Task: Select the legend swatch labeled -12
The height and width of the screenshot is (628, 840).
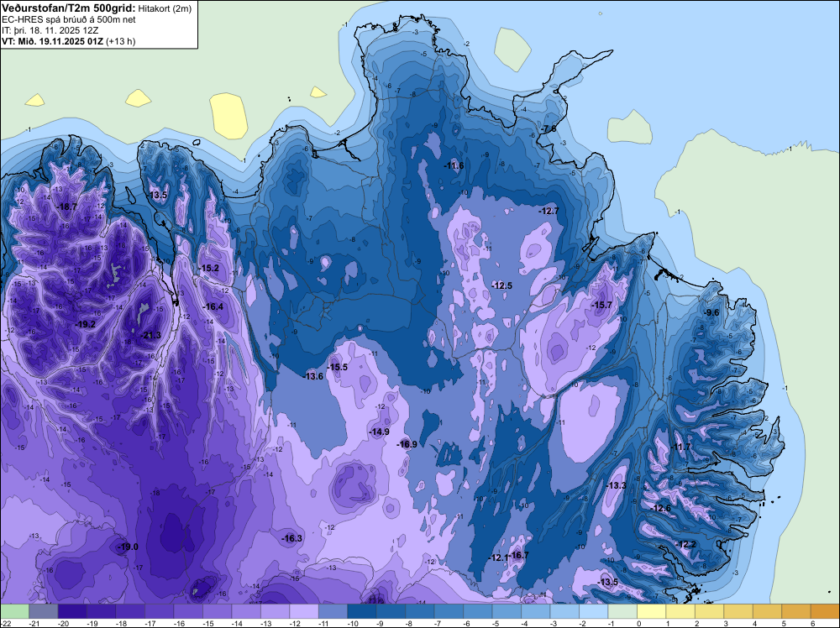Action: pyautogui.click(x=304, y=611)
